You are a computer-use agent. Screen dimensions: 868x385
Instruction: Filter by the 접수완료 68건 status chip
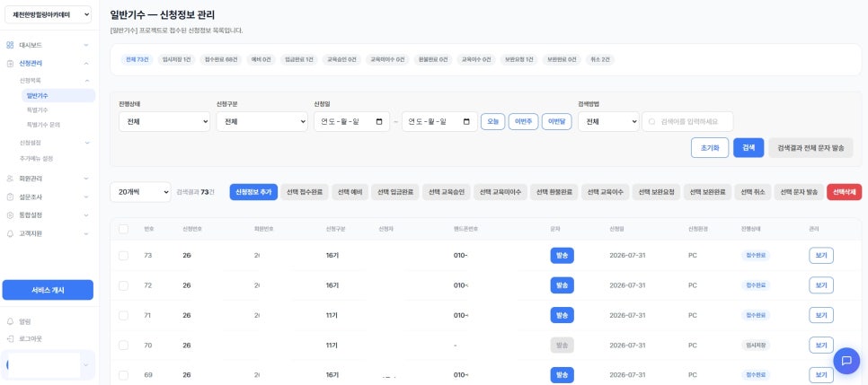219,60
